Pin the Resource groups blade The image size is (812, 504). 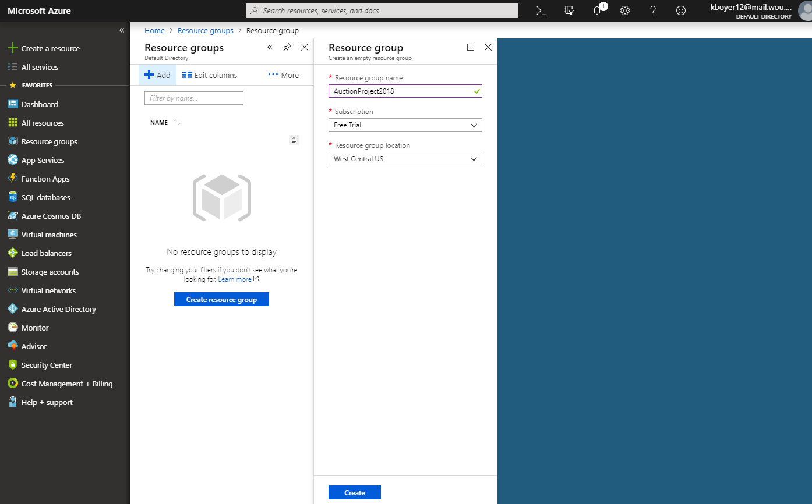click(287, 47)
